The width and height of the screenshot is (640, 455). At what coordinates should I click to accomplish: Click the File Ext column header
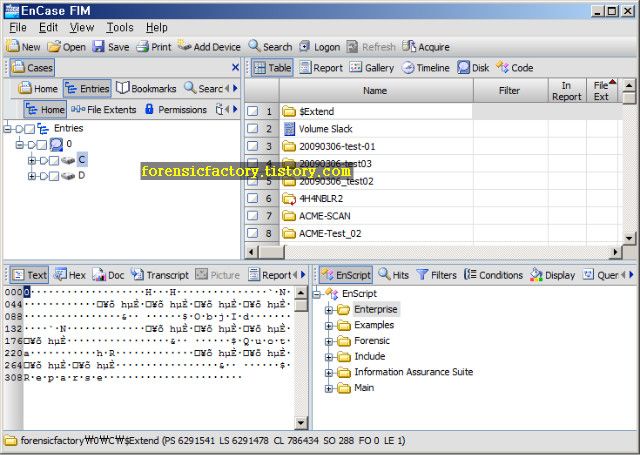click(x=601, y=91)
